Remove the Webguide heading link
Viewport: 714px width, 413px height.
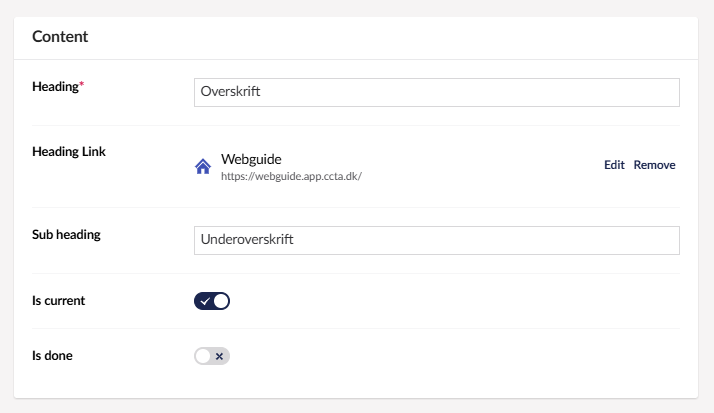pyautogui.click(x=654, y=165)
